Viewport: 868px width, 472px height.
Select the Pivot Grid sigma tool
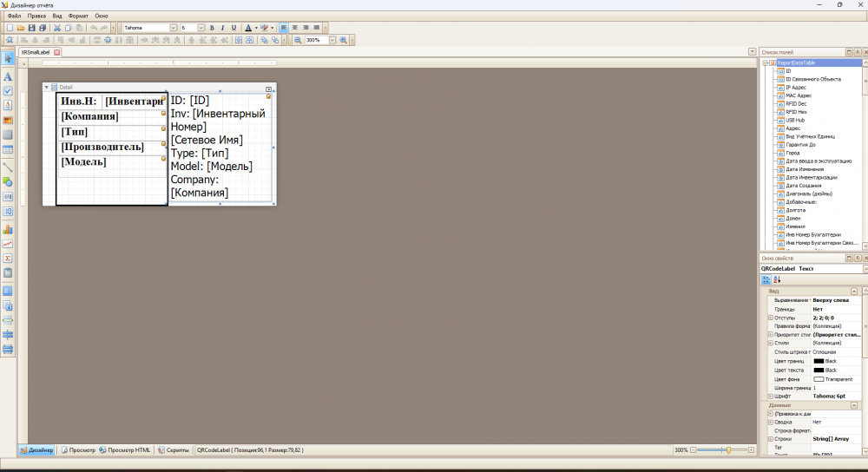pos(8,259)
